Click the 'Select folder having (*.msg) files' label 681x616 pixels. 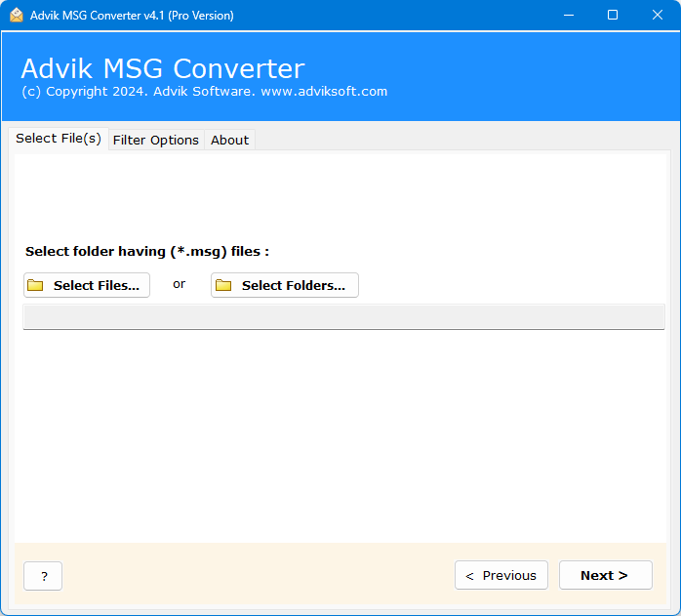tap(147, 251)
